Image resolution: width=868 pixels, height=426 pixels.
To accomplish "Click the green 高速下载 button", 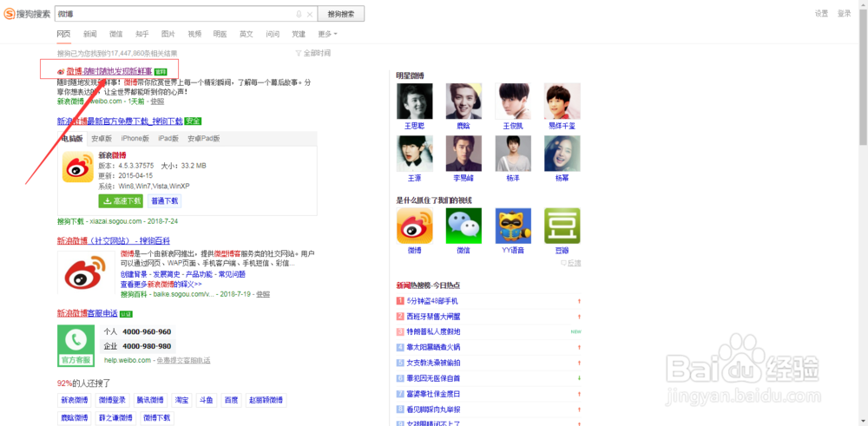I will pyautogui.click(x=120, y=200).
